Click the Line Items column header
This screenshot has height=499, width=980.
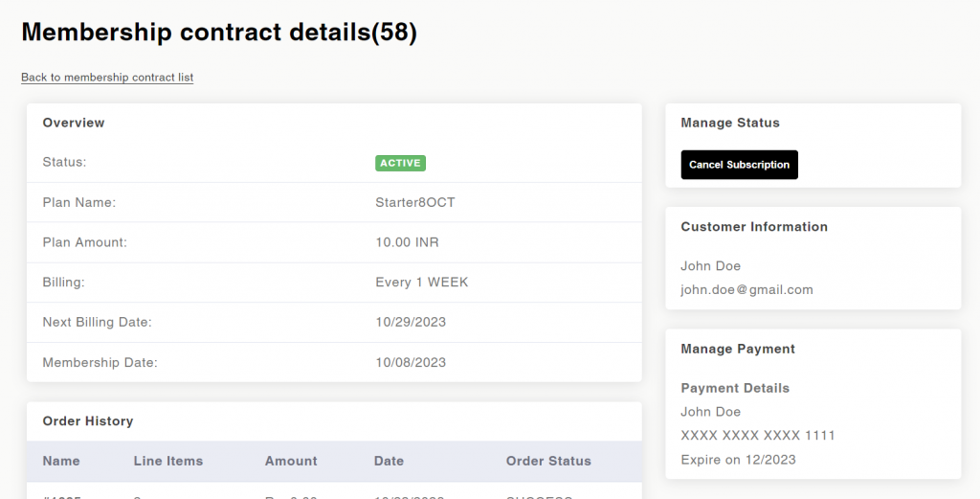pyautogui.click(x=168, y=462)
